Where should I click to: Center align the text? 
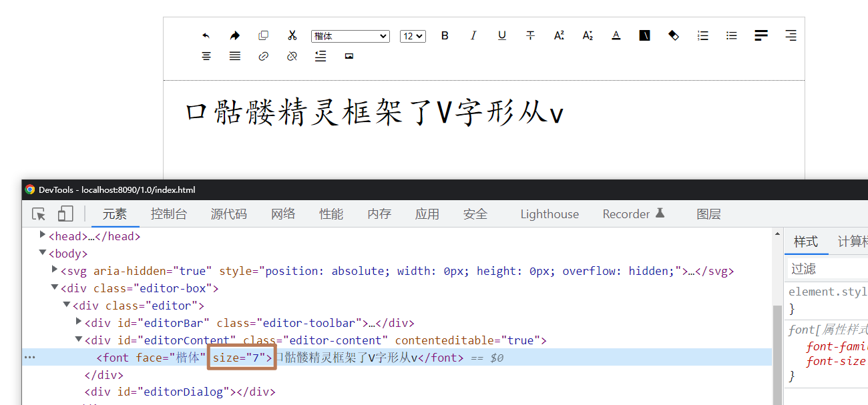coord(206,56)
